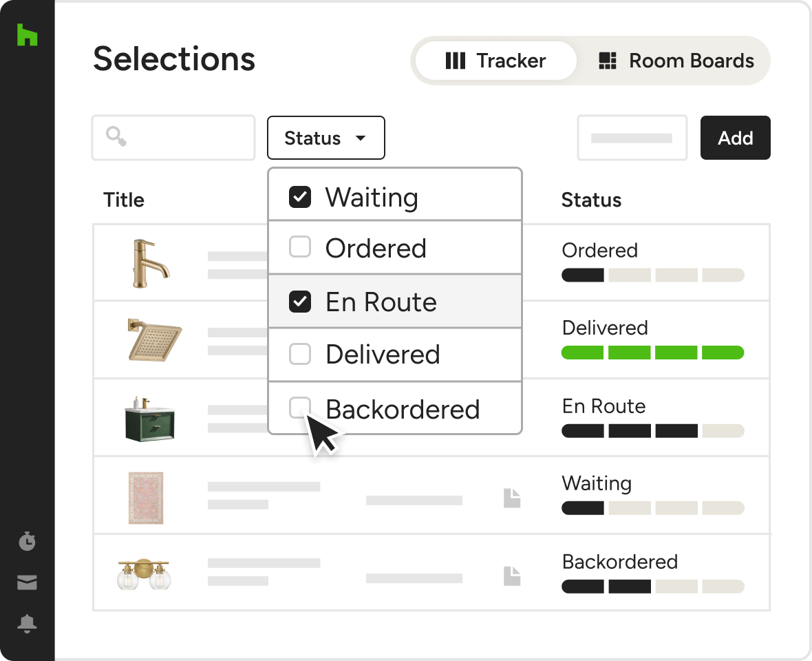
Task: Click the green Houzz logo icon
Action: tap(27, 34)
